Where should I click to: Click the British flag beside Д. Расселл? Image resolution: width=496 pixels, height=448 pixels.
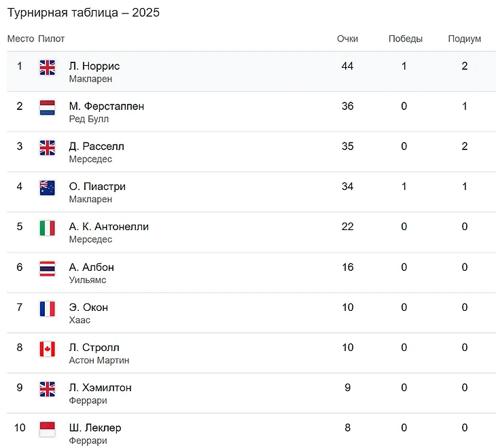[47, 147]
